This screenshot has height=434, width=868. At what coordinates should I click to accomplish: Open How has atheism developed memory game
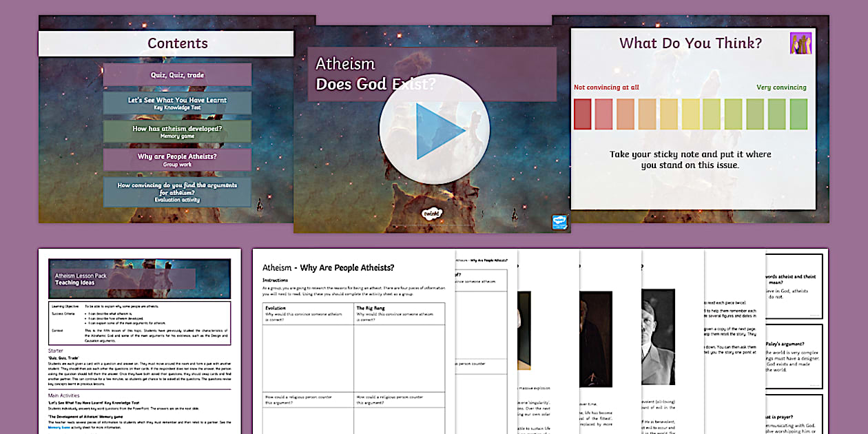[177, 130]
